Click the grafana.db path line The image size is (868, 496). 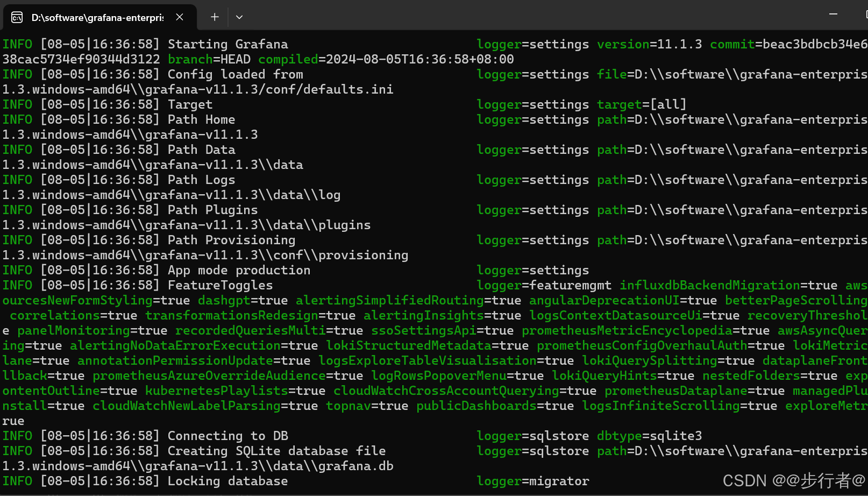pos(198,466)
